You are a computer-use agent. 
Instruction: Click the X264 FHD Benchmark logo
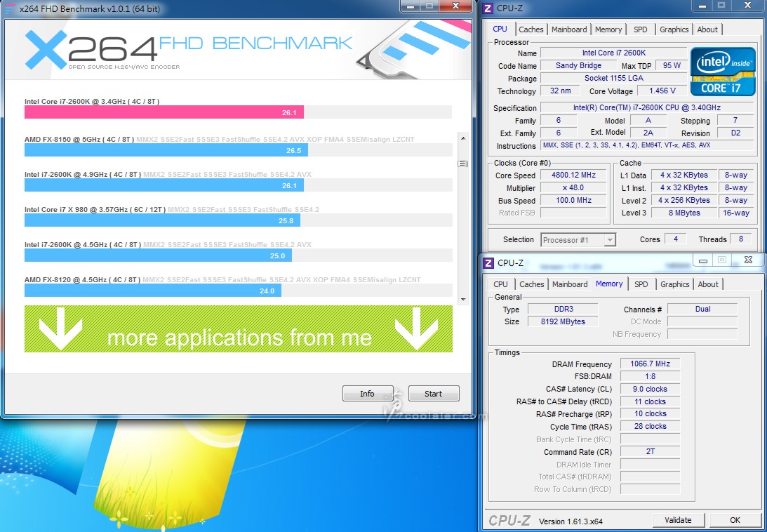tap(188, 49)
